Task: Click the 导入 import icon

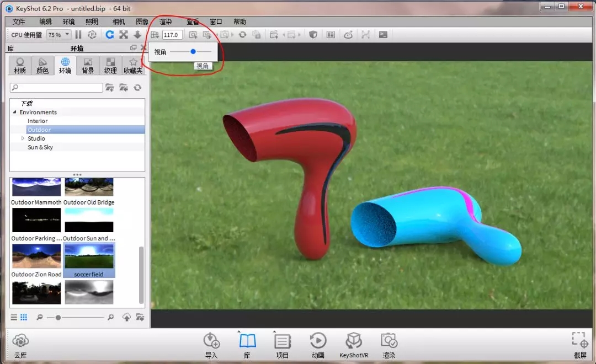Action: 211,341
